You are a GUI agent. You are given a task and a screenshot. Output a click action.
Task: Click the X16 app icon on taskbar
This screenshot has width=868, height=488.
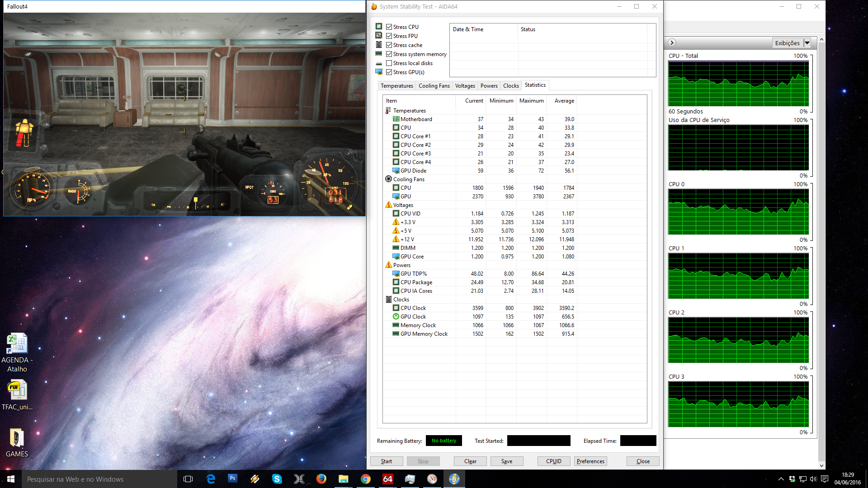299,479
